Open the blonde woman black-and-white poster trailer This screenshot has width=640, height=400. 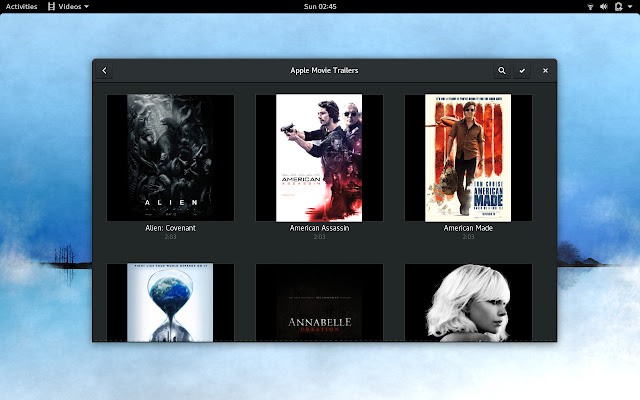point(468,302)
